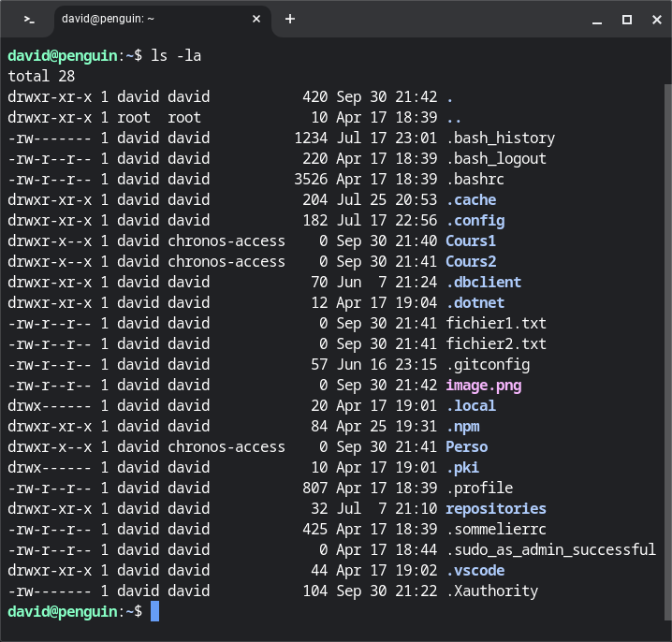Image resolution: width=672 pixels, height=642 pixels.
Task: Click the Perso directory name
Action: [466, 446]
